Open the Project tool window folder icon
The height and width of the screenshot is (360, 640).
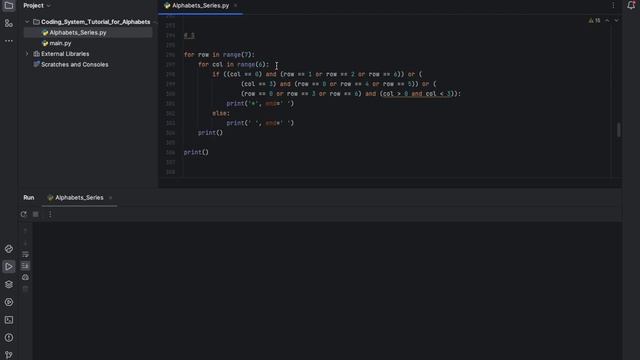pos(9,6)
